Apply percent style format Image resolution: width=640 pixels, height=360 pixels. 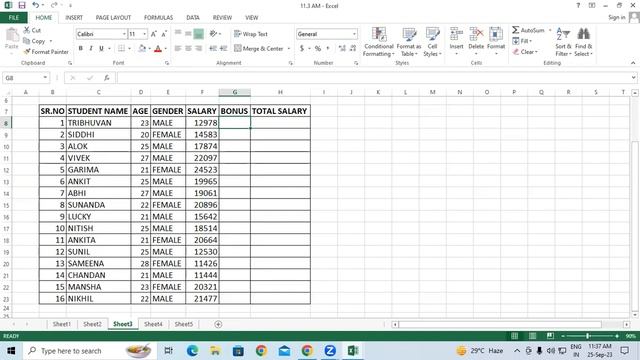318,48
